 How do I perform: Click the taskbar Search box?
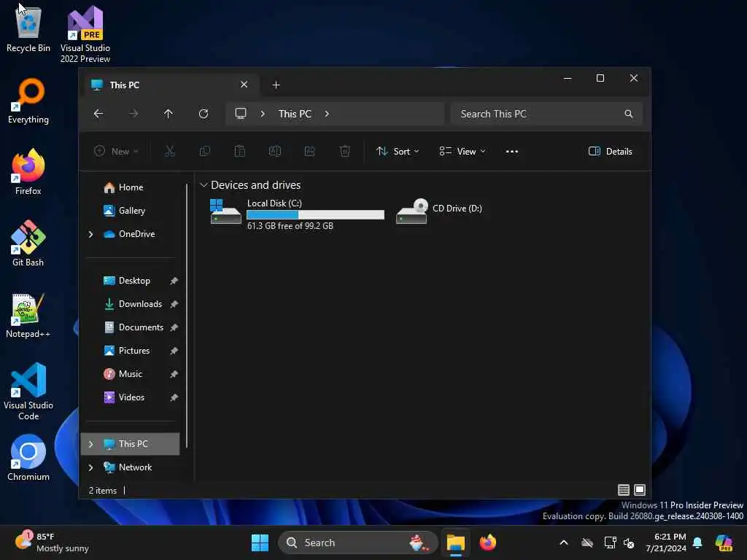coord(357,542)
